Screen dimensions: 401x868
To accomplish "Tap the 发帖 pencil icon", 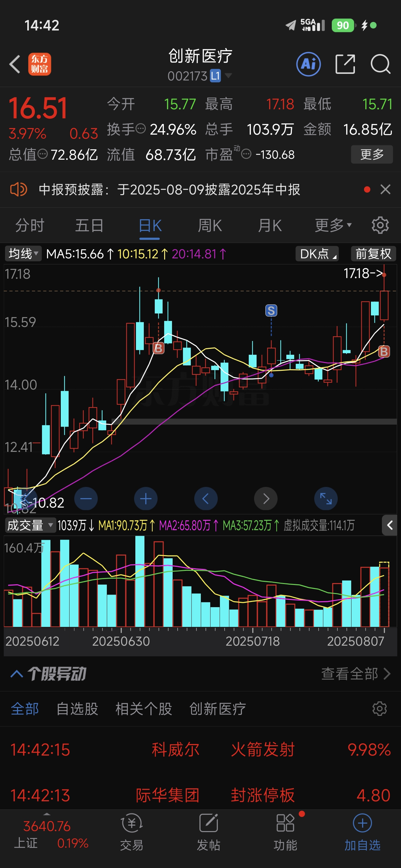I will coord(208,824).
